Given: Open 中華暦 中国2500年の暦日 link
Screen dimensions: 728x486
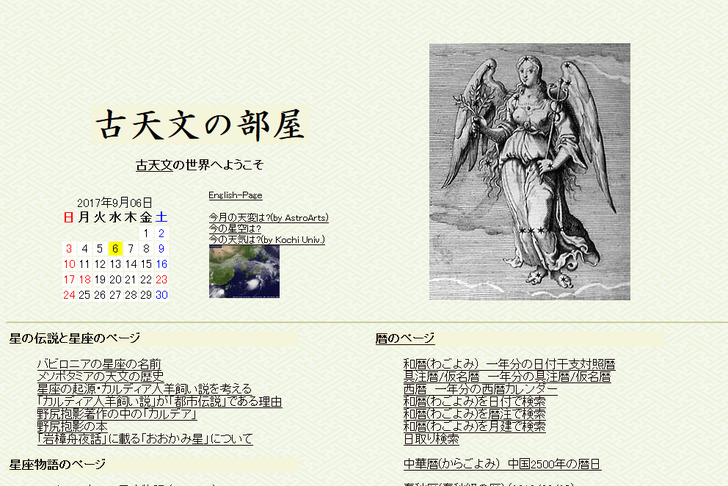Looking at the screenshot, I should [502, 464].
